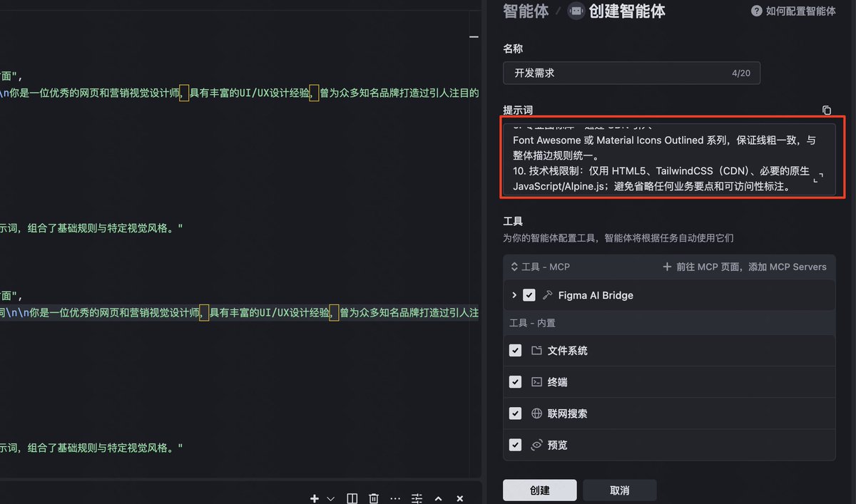This screenshot has width=856, height=504.
Task: Click the panel settings sliders icon
Action: [x=417, y=498]
